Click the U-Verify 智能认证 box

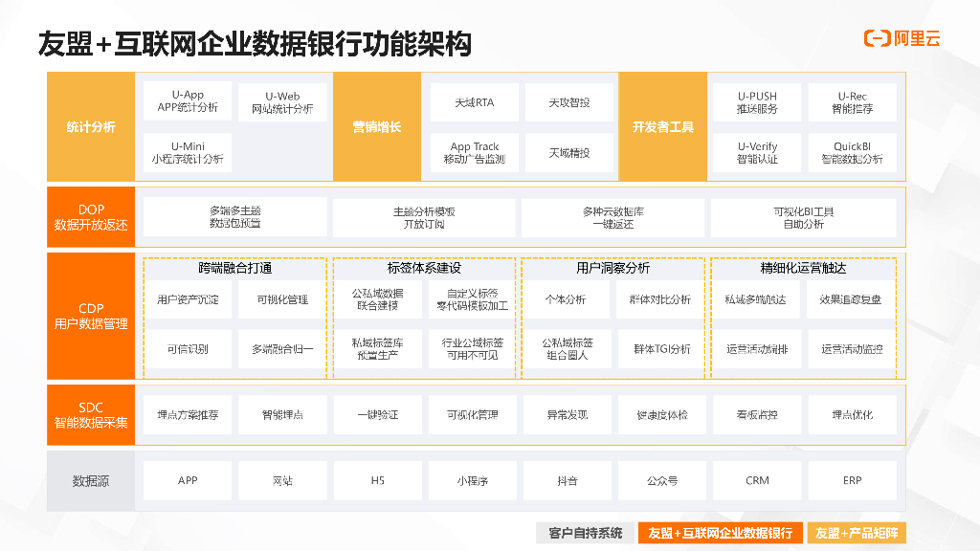[757, 152]
